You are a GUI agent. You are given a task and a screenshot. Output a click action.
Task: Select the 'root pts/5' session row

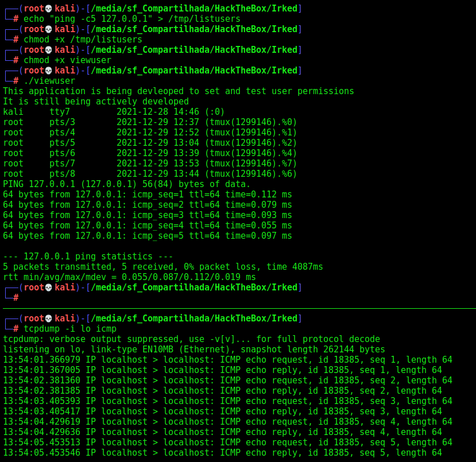(150, 142)
